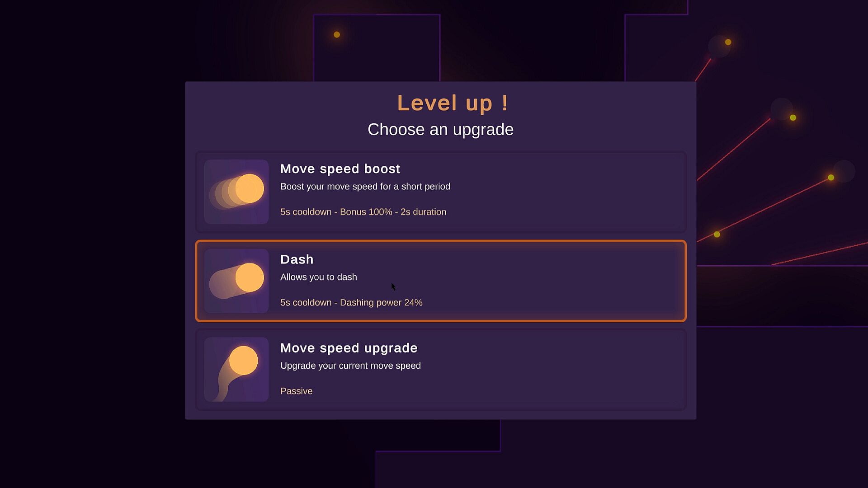Viewport: 868px width, 488px height.
Task: Click the 'Level up !' heading
Action: coord(453,103)
